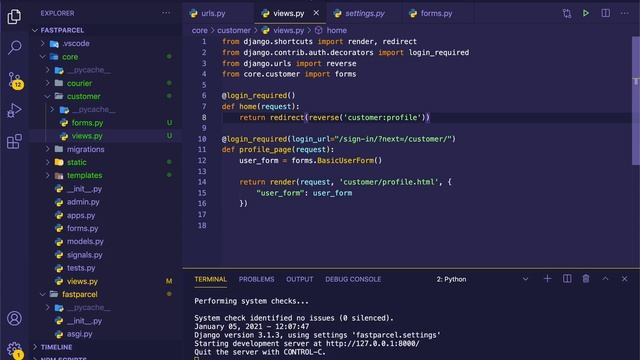
Task: Open the Search view in activity bar
Action: [x=14, y=47]
